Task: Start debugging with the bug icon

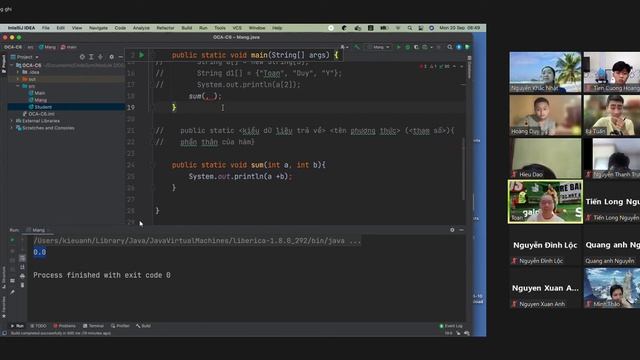Action: click(407, 47)
